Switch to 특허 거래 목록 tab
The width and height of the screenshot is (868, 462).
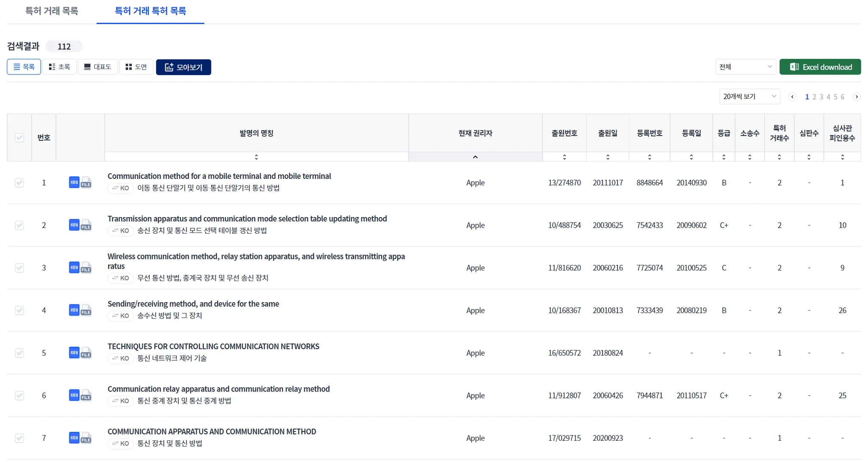(x=52, y=11)
